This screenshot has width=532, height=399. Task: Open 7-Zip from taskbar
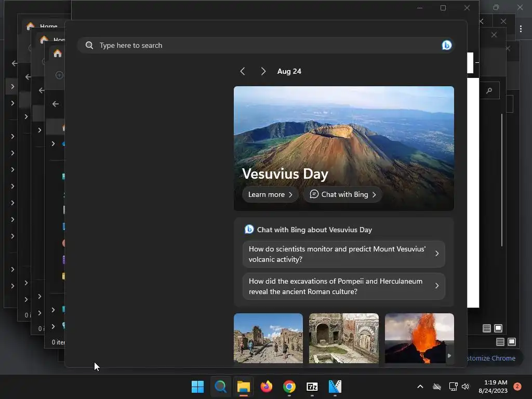click(x=312, y=387)
